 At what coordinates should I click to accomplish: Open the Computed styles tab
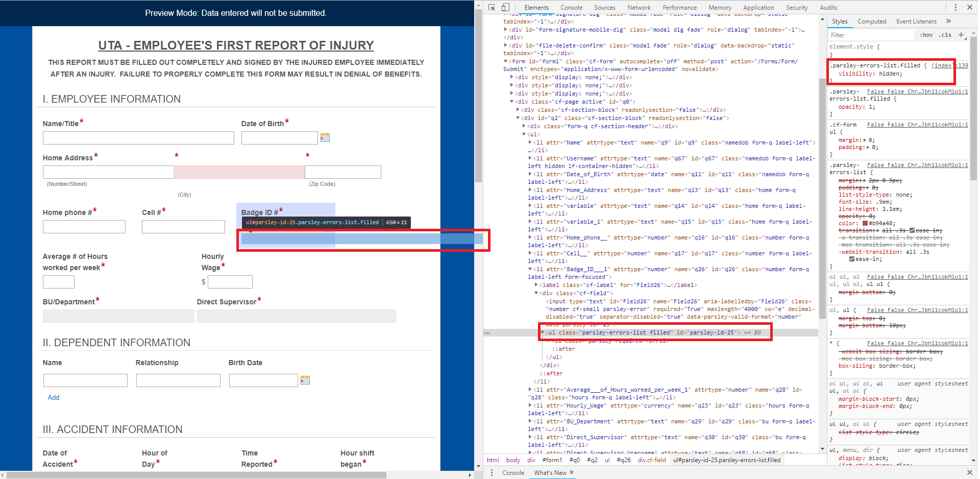(871, 21)
